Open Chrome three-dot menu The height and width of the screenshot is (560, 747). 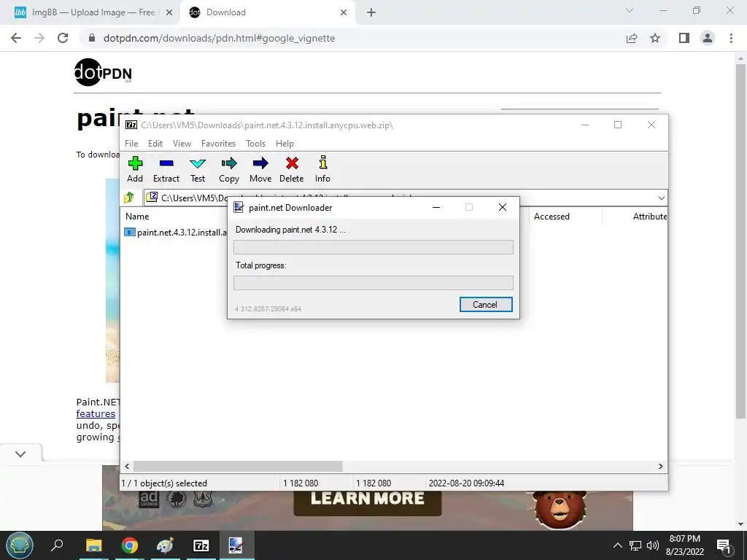click(731, 38)
